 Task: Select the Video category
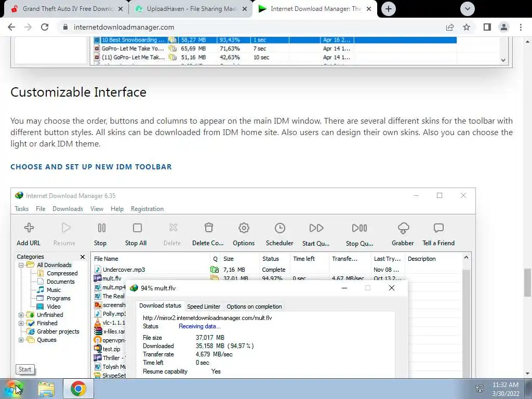coord(54,307)
